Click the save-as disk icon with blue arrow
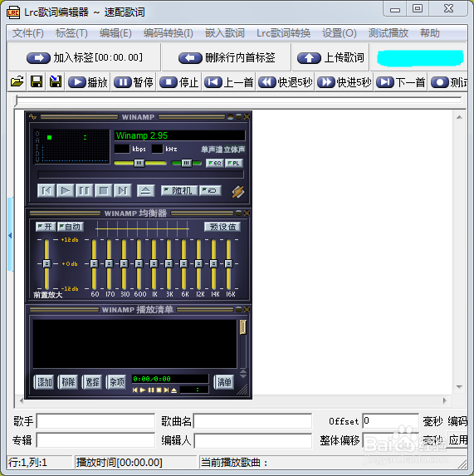Screen dimensions: 474x476 [x=56, y=81]
